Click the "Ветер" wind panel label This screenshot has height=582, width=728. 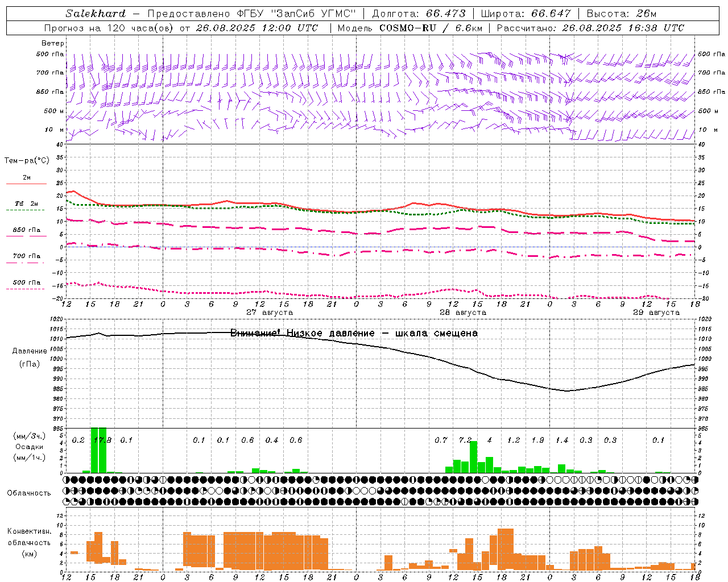click(53, 43)
